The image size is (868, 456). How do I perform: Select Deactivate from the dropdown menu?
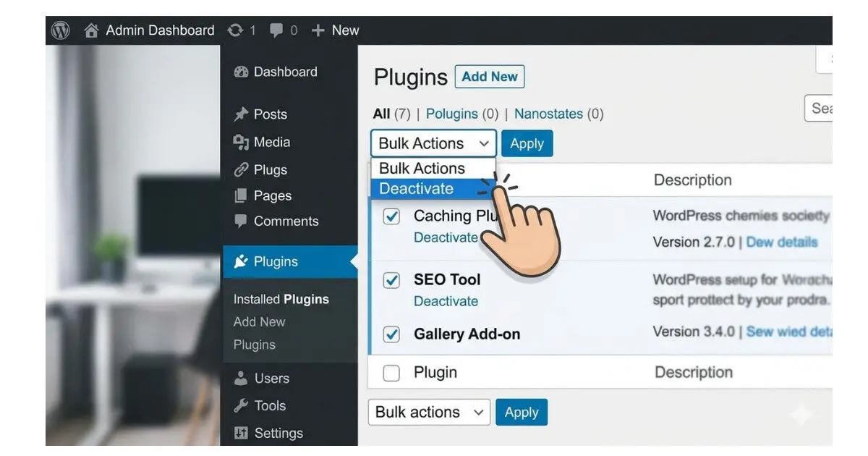[417, 188]
